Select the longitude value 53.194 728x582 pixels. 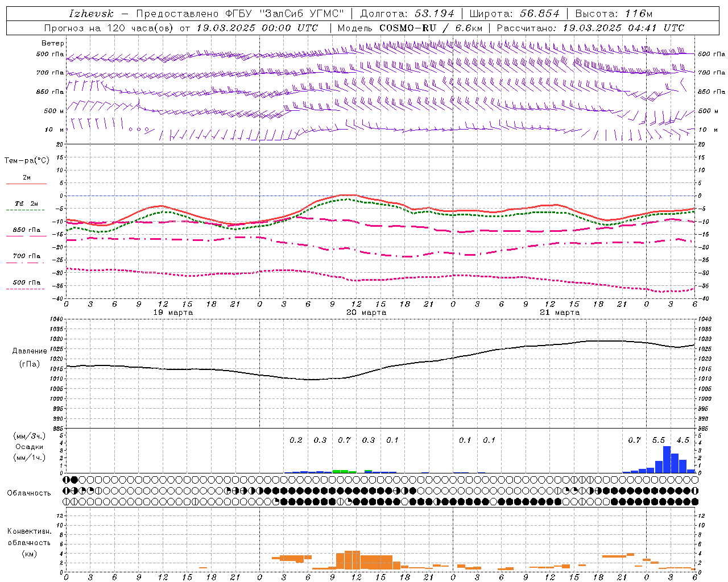coord(435,14)
